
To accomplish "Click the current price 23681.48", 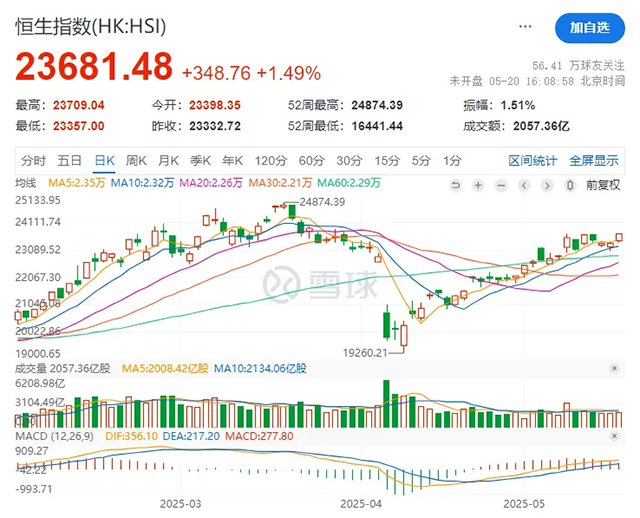I will [x=94, y=66].
